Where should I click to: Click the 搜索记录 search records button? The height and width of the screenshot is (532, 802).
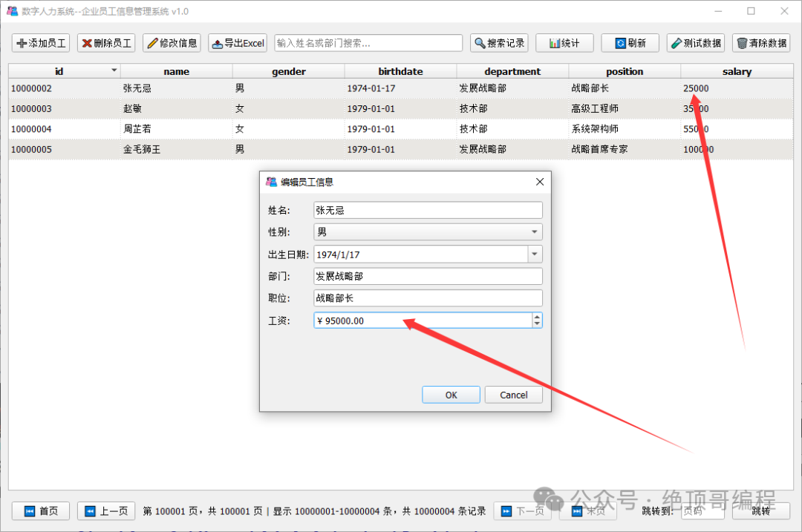(499, 44)
